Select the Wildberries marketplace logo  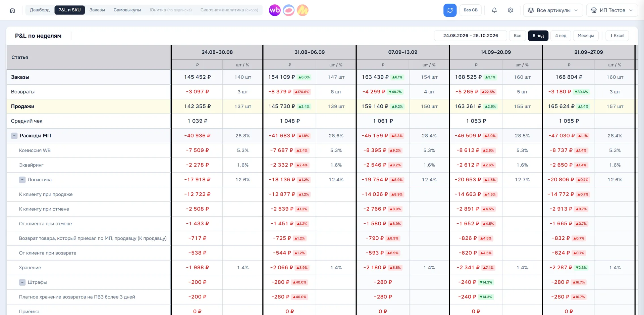click(x=275, y=10)
